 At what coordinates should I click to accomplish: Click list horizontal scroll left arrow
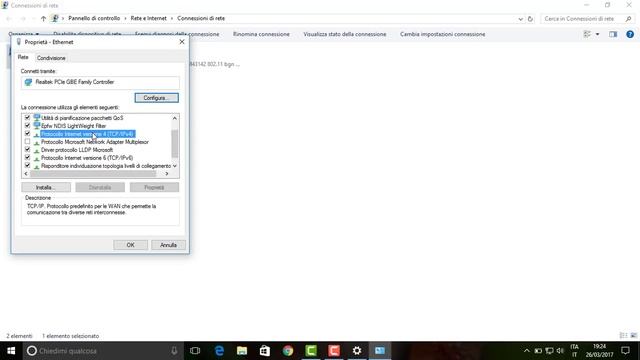(x=26, y=174)
